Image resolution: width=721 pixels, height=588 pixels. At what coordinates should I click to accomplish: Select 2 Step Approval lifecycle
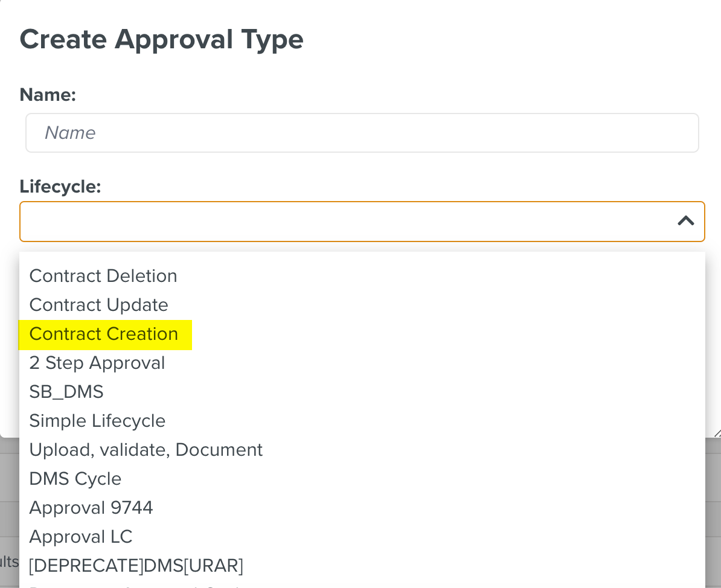97,363
